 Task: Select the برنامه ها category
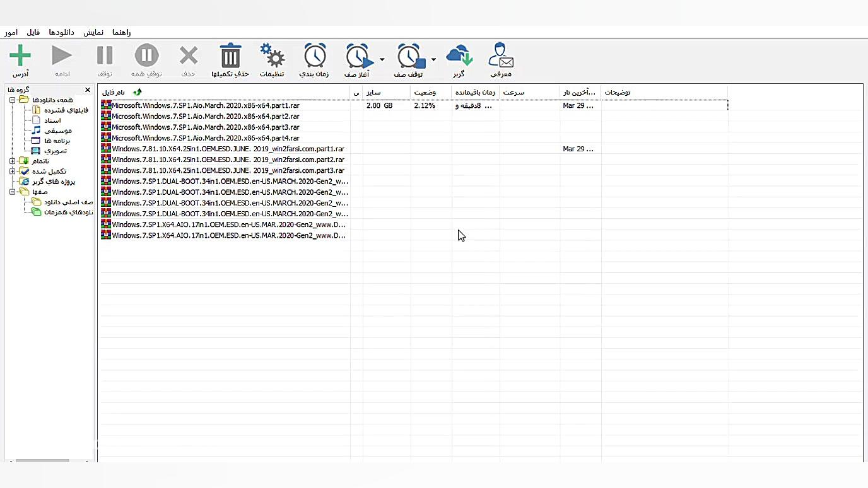point(57,141)
